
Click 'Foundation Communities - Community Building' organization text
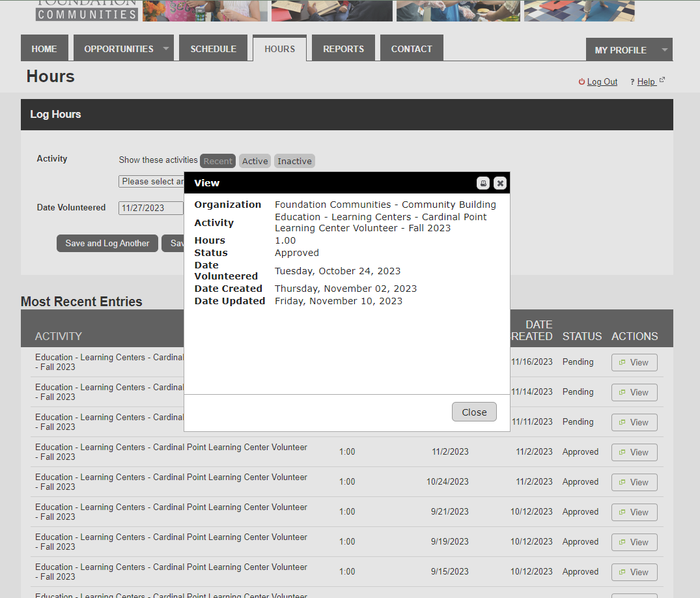tap(385, 205)
